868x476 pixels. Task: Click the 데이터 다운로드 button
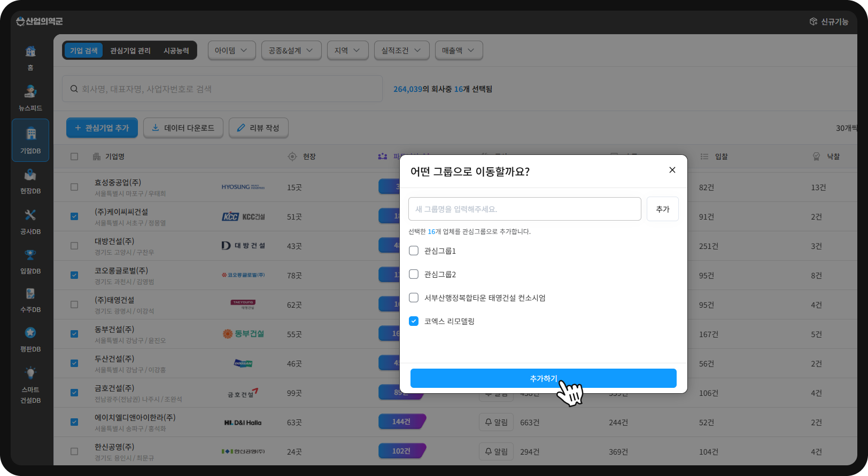pos(183,128)
